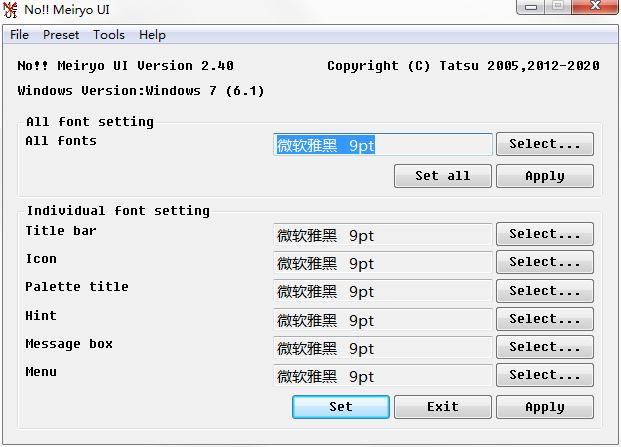Click the Title bar font field
The height and width of the screenshot is (447, 621).
coord(382,235)
